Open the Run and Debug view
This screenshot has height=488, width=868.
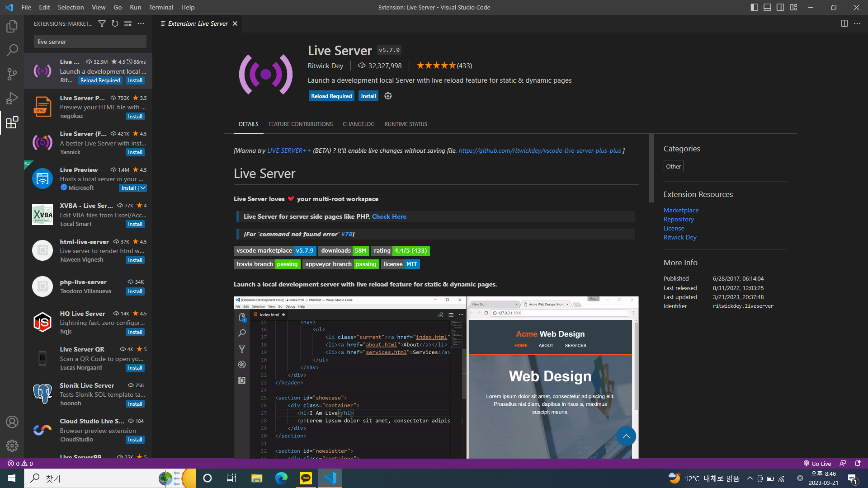pyautogui.click(x=12, y=98)
